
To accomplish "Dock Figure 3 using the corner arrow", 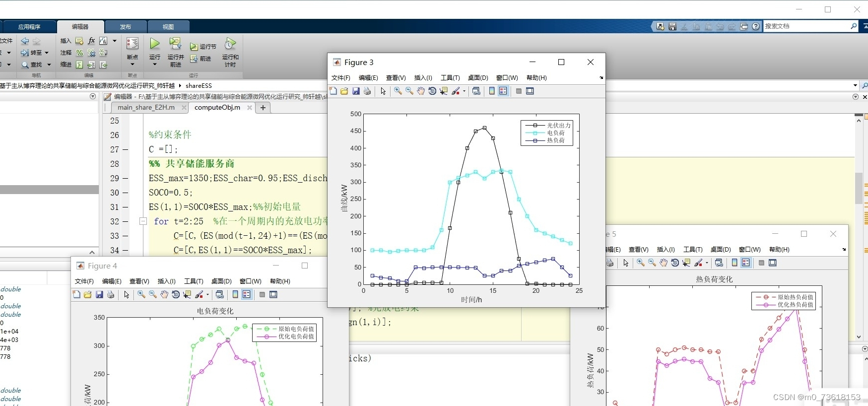I will pos(601,78).
